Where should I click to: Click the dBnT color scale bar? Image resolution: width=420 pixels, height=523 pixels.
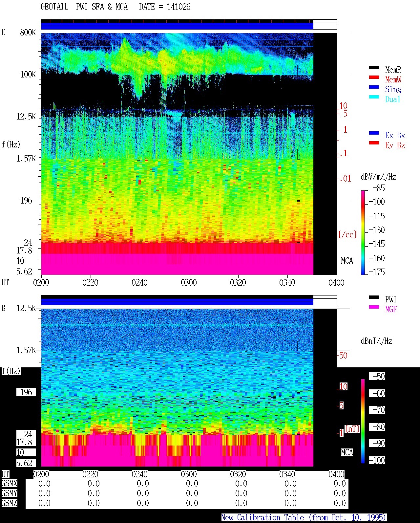(x=363, y=421)
